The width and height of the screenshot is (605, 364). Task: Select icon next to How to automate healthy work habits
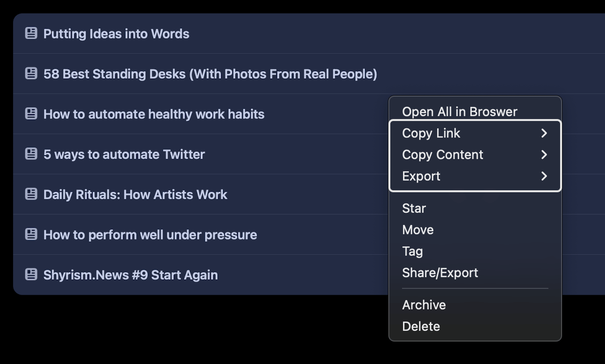click(31, 114)
